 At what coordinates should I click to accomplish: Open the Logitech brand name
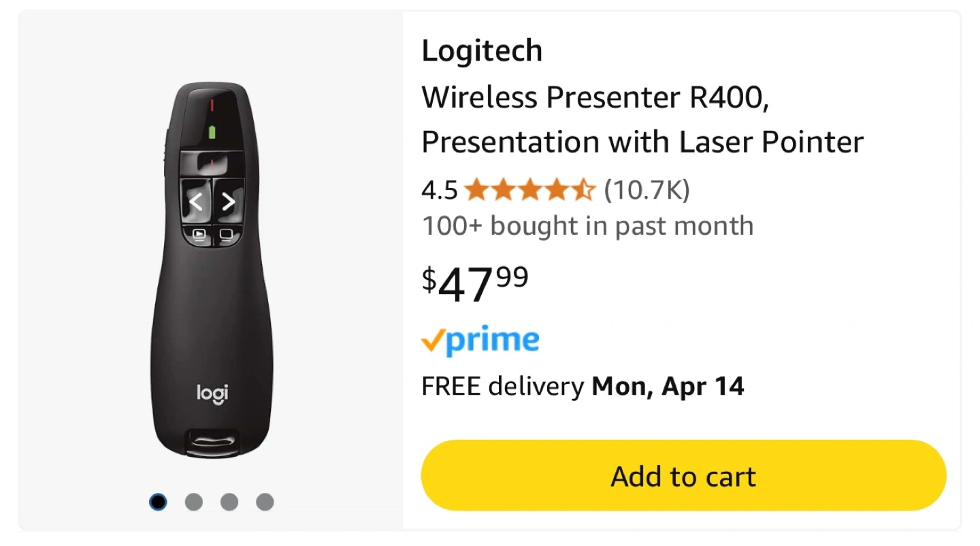(x=482, y=51)
